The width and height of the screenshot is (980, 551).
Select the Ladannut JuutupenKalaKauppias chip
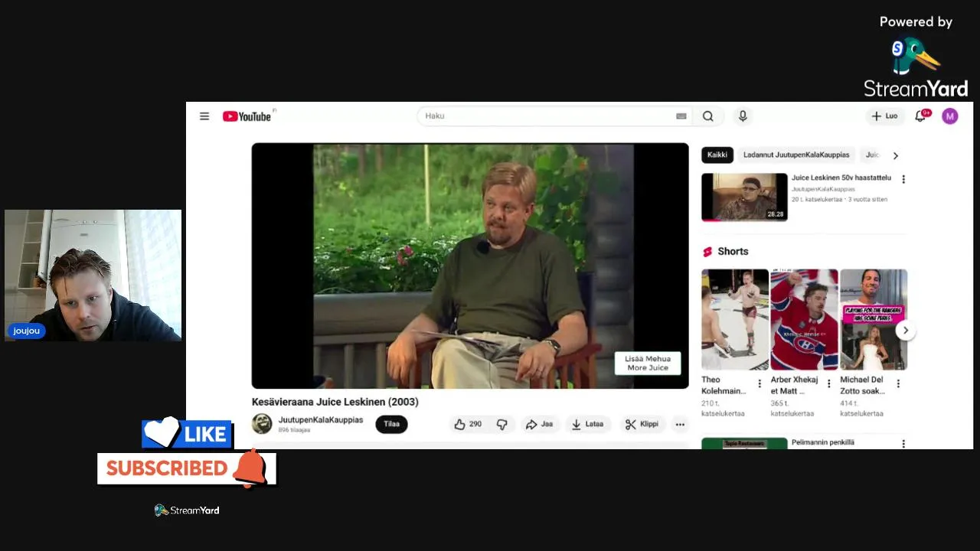click(796, 155)
